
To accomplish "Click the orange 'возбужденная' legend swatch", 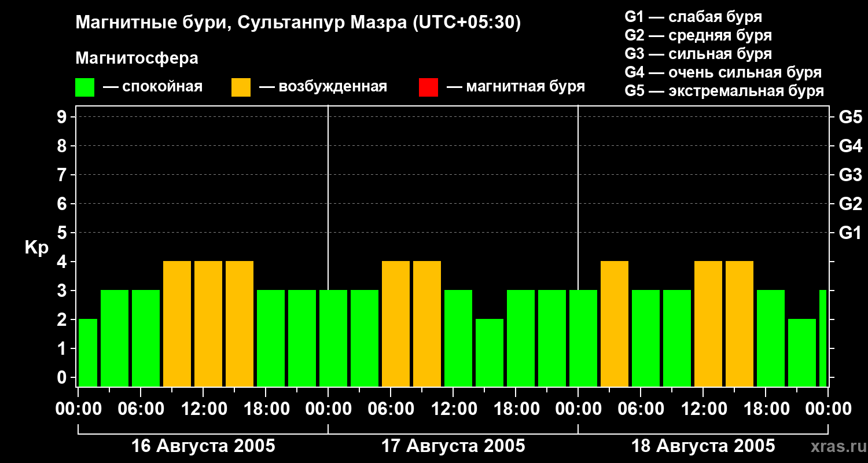I will (241, 87).
